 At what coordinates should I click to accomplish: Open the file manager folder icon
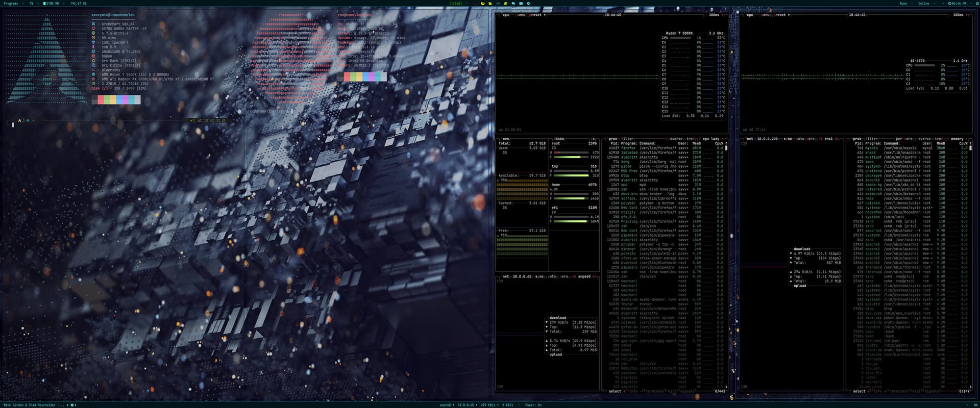pos(490,3)
